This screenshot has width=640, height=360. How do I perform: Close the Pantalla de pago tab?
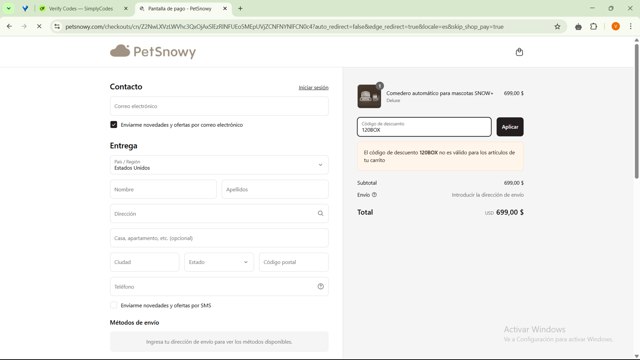[225, 8]
